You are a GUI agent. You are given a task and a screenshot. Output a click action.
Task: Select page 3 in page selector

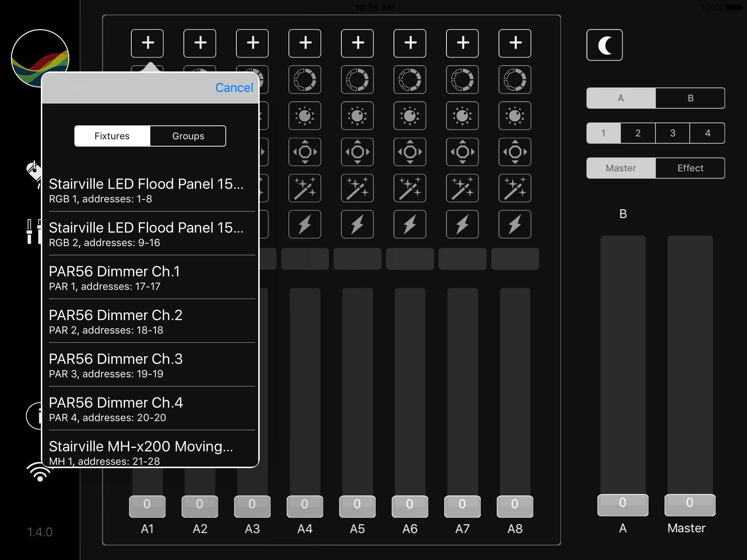click(672, 133)
